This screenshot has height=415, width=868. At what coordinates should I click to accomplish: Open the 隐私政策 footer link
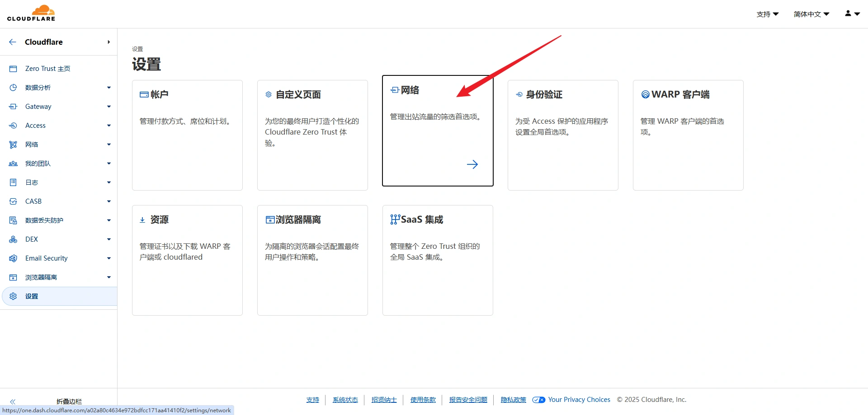pos(514,400)
